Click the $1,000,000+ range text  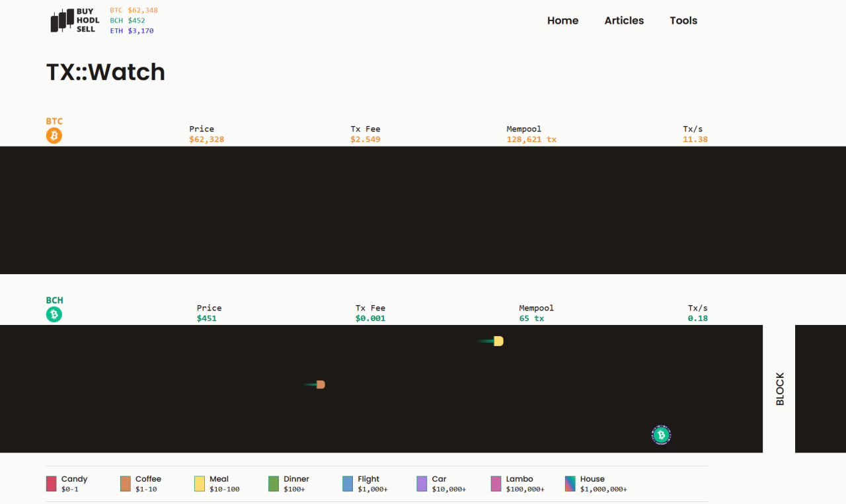pos(603,489)
